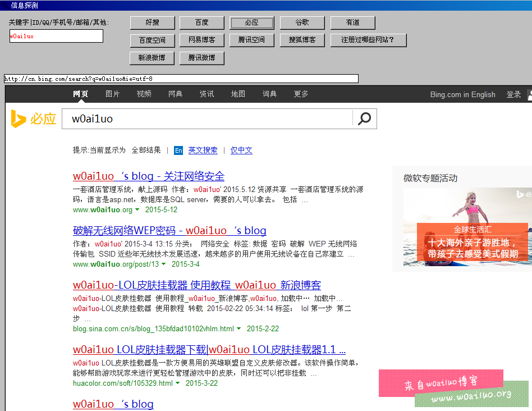
Task: Click the 2015-5-12 date text
Action: tap(161, 210)
